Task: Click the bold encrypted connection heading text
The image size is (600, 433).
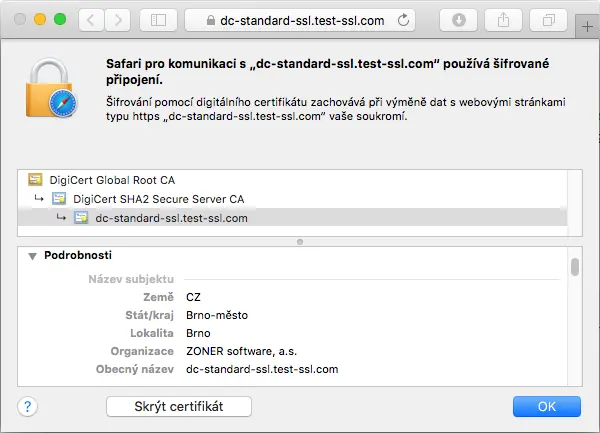Action: 328,72
